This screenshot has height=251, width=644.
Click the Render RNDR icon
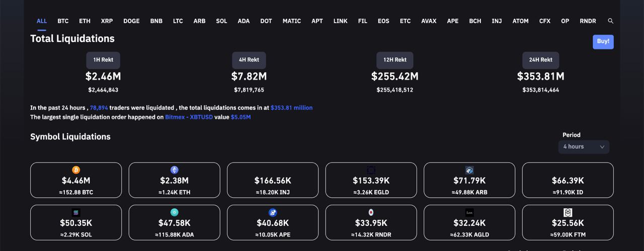click(371, 212)
